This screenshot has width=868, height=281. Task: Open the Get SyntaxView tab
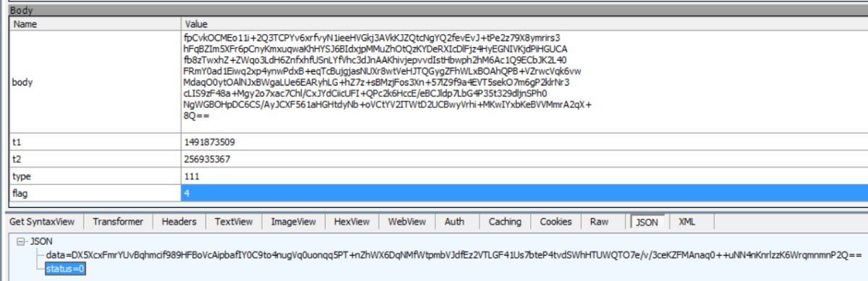click(42, 222)
